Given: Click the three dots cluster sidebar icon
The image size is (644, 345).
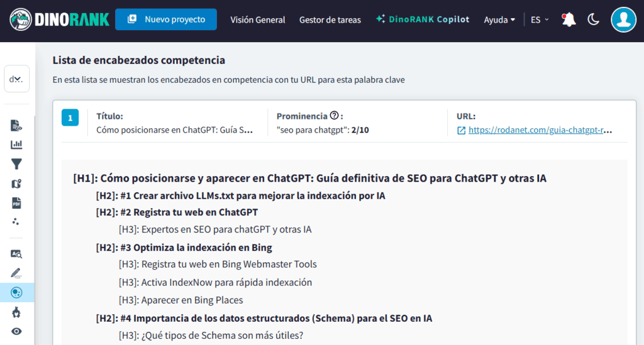Looking at the screenshot, I should click(16, 222).
